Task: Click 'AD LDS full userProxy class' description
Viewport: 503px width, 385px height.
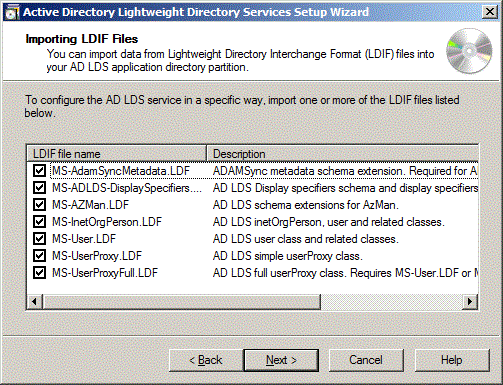Action: (345, 273)
